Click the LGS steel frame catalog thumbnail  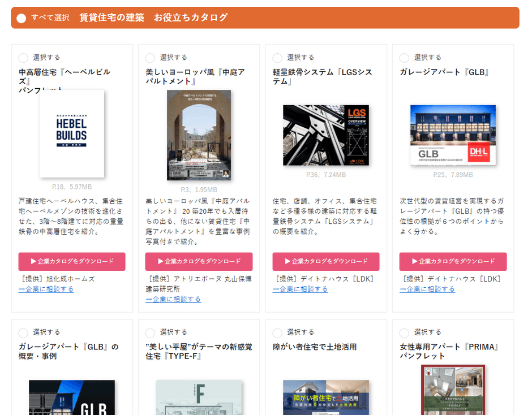[326, 135]
